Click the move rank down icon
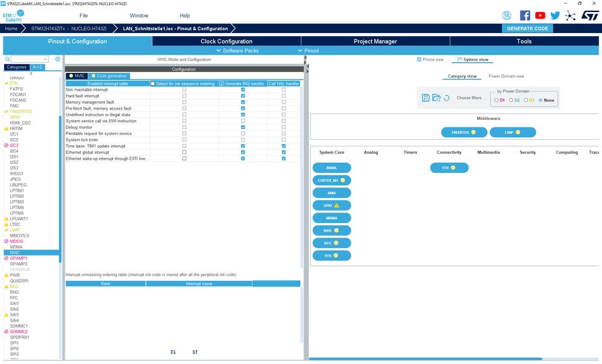602x364 pixels. click(173, 352)
